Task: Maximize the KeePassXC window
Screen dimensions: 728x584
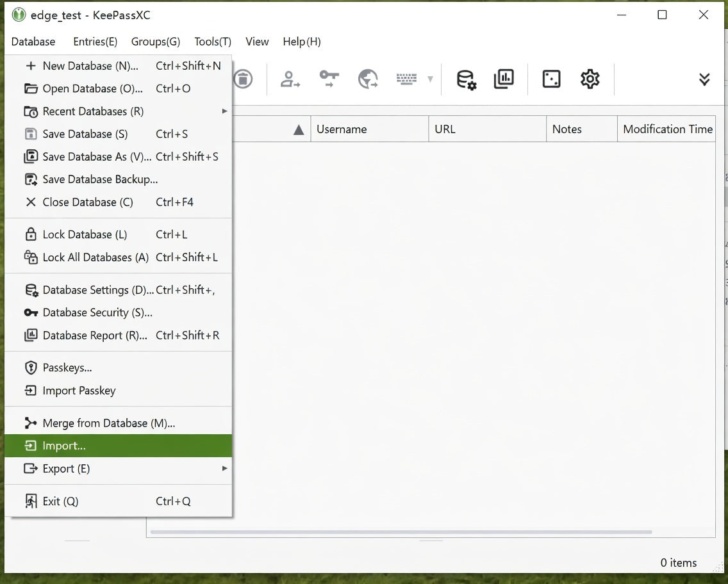Action: (x=662, y=15)
